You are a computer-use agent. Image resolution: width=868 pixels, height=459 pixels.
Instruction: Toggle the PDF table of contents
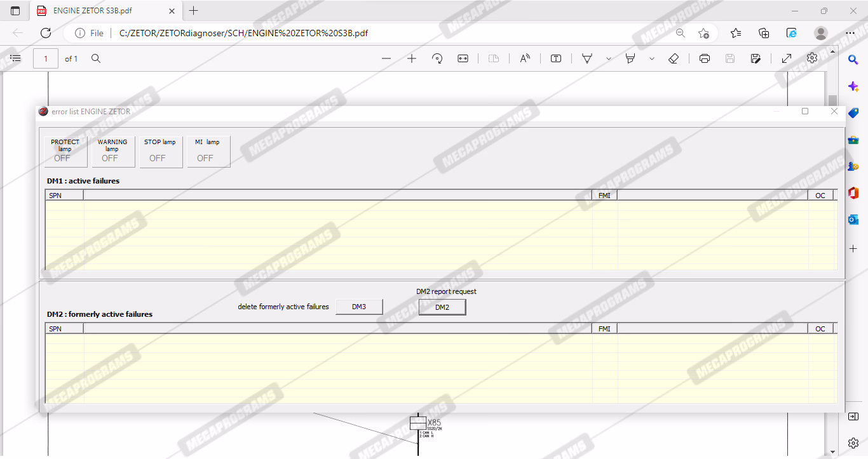[x=16, y=58]
